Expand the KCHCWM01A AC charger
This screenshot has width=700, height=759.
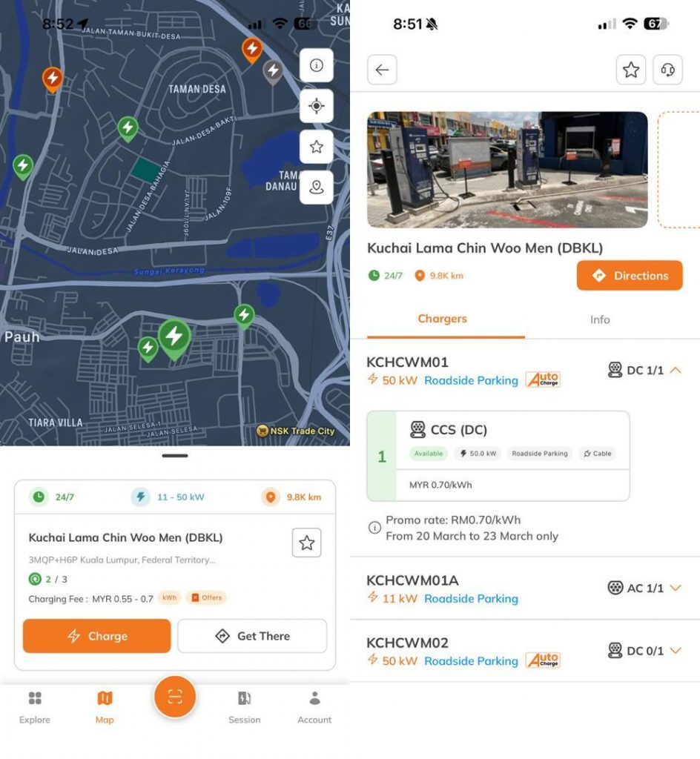675,588
